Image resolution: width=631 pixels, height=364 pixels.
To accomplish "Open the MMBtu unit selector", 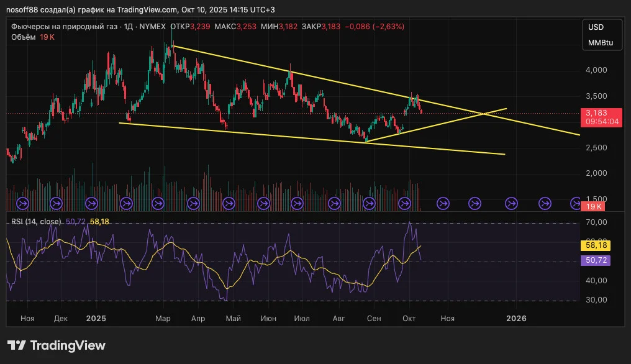I will pyautogui.click(x=601, y=43).
